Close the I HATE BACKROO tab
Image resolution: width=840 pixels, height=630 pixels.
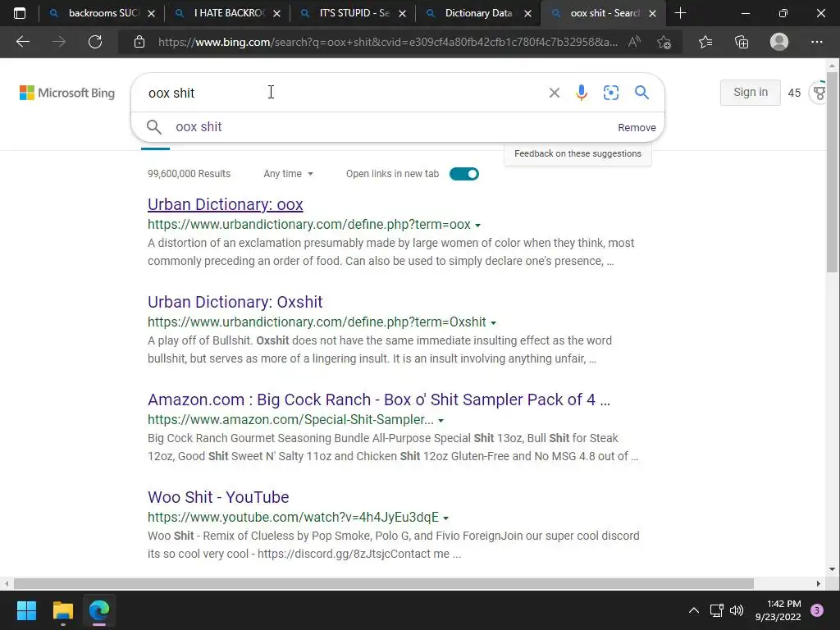276,13
